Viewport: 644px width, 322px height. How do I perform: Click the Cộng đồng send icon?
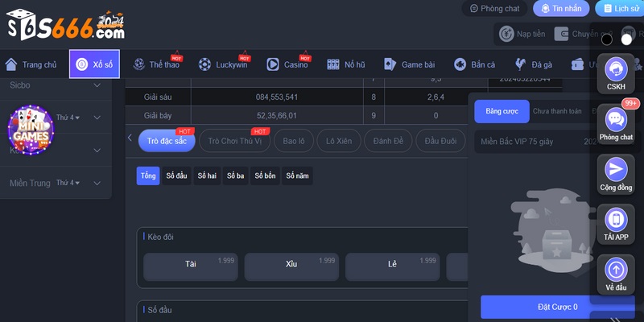click(x=617, y=169)
